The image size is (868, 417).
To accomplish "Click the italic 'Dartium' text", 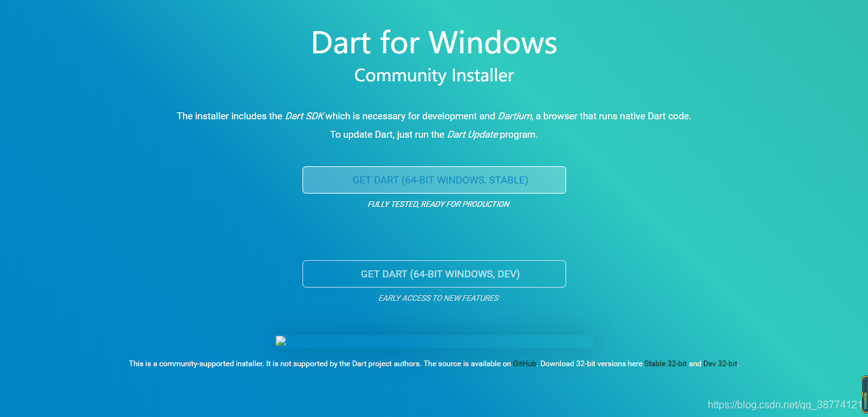I will (x=515, y=116).
